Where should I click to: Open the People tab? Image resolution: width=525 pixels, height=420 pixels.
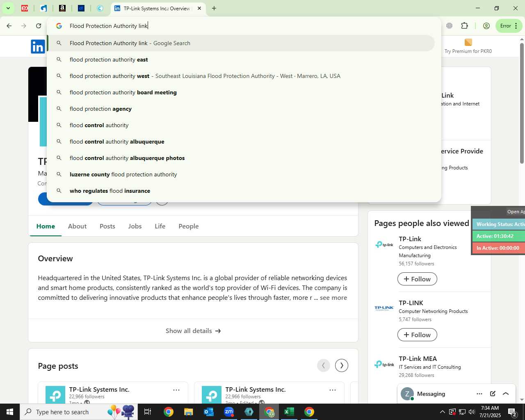point(189,226)
